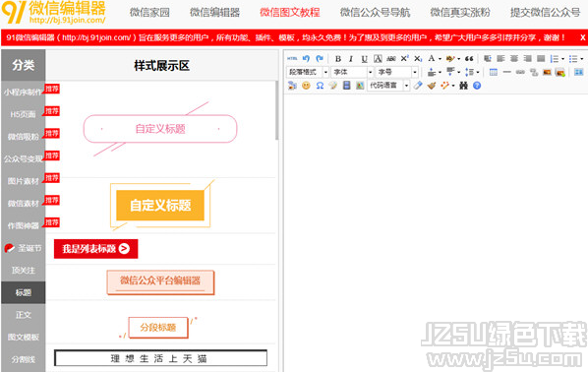This screenshot has height=372, width=588.
Task: Open the 字号 font size dropdown
Action: coord(396,72)
